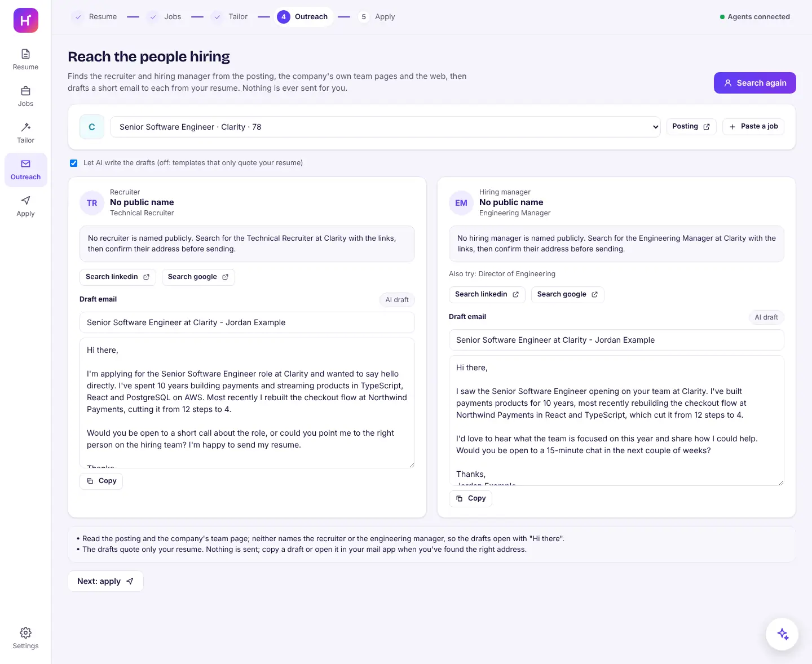Go to Resume step in top stepper
The height and width of the screenshot is (664, 812).
coord(95,17)
